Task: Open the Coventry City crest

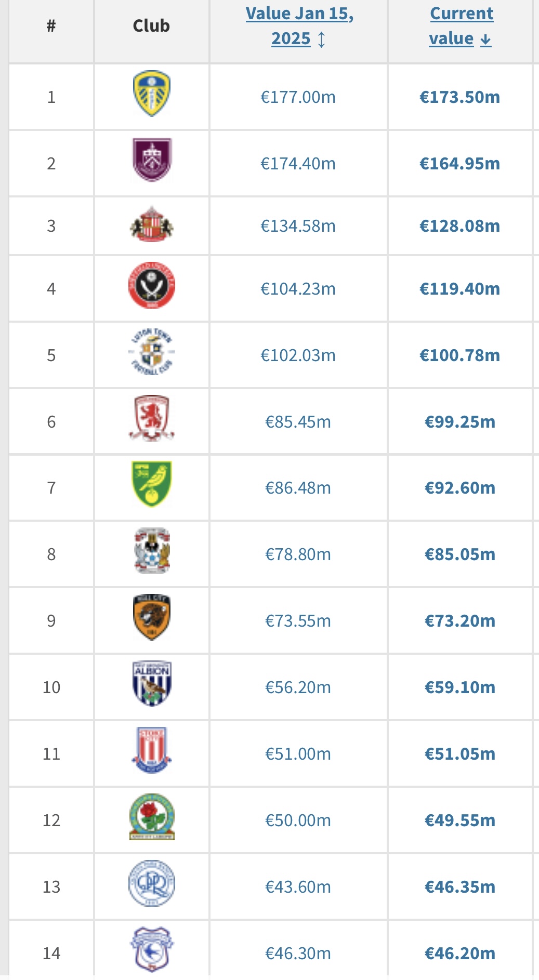Action: (151, 551)
